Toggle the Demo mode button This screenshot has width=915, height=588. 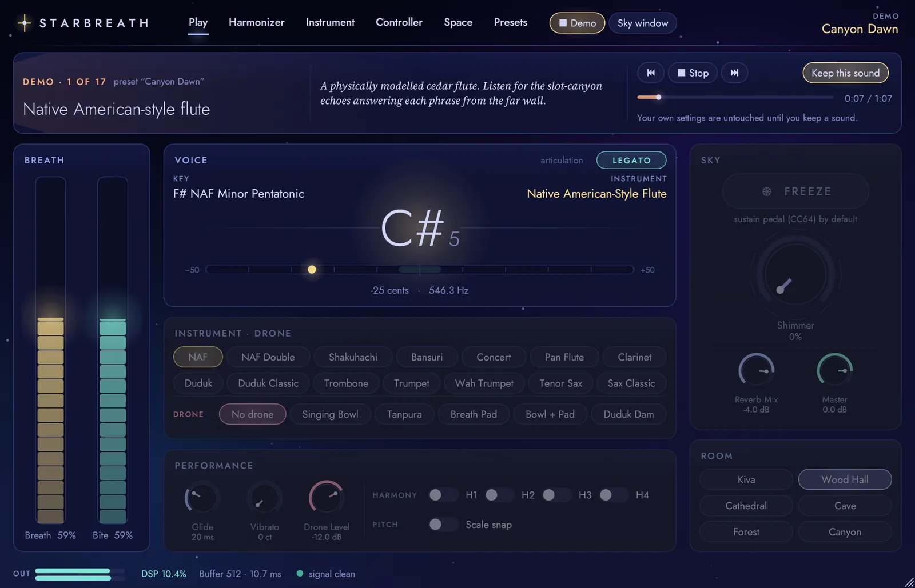click(577, 23)
